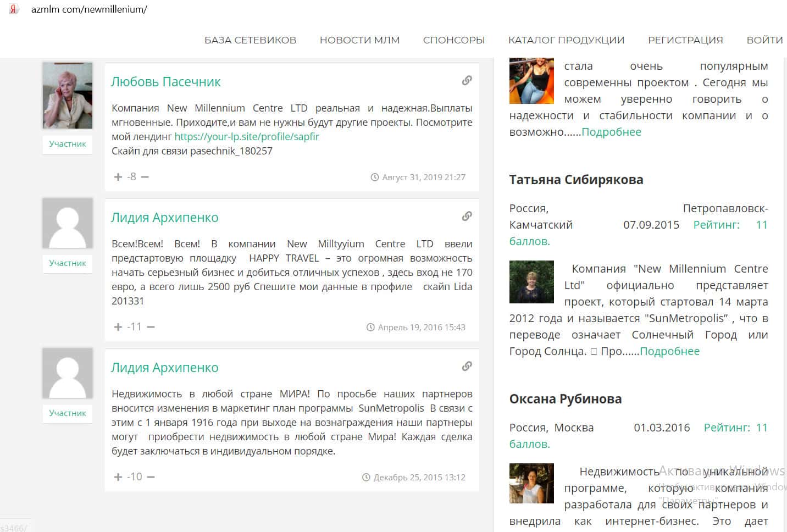Click default avatar beside the HAPPY TRAVEL comment
This screenshot has width=787, height=532.
click(x=68, y=223)
